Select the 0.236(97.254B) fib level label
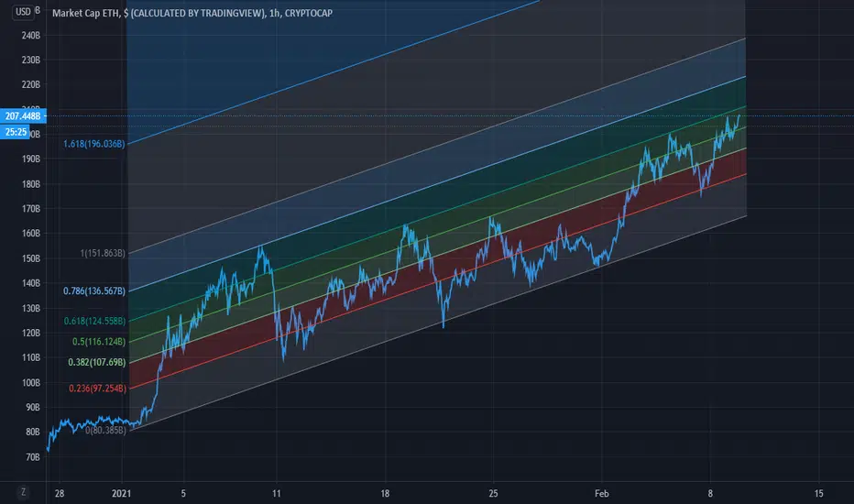Viewport: 854px width, 504px height. click(97, 389)
